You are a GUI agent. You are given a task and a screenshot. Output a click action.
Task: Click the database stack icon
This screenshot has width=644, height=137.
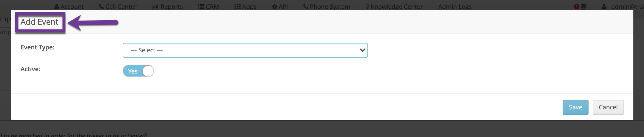pyautogui.click(x=584, y=6)
